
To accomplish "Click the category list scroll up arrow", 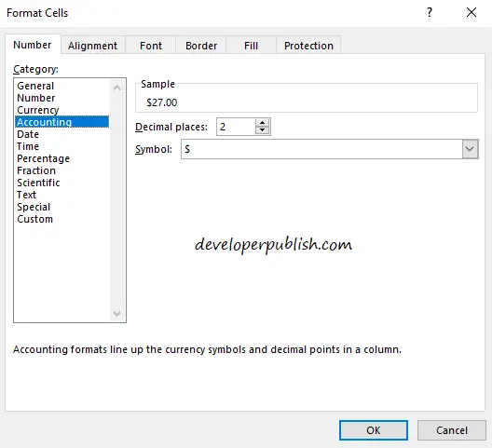I will 117,88.
